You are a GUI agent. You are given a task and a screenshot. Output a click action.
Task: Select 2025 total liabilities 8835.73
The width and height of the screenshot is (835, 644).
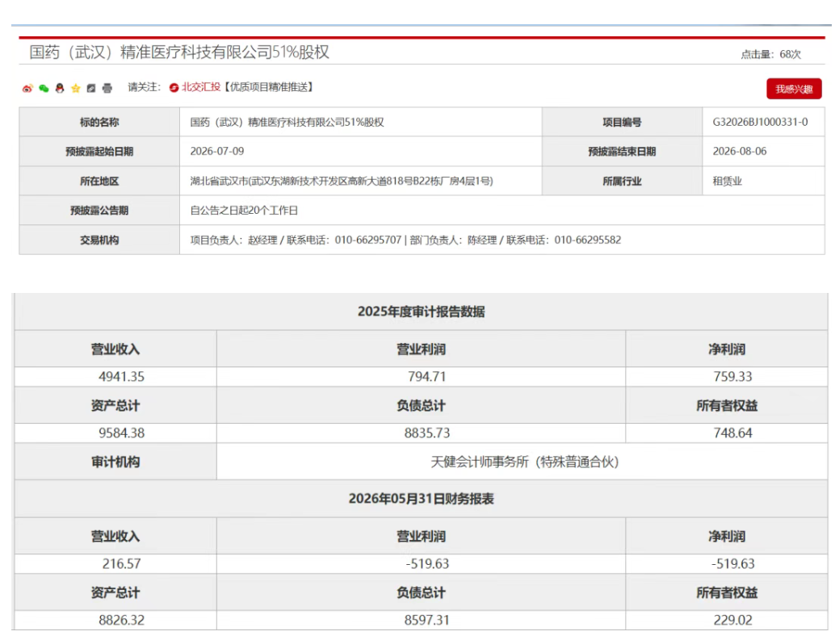[427, 433]
